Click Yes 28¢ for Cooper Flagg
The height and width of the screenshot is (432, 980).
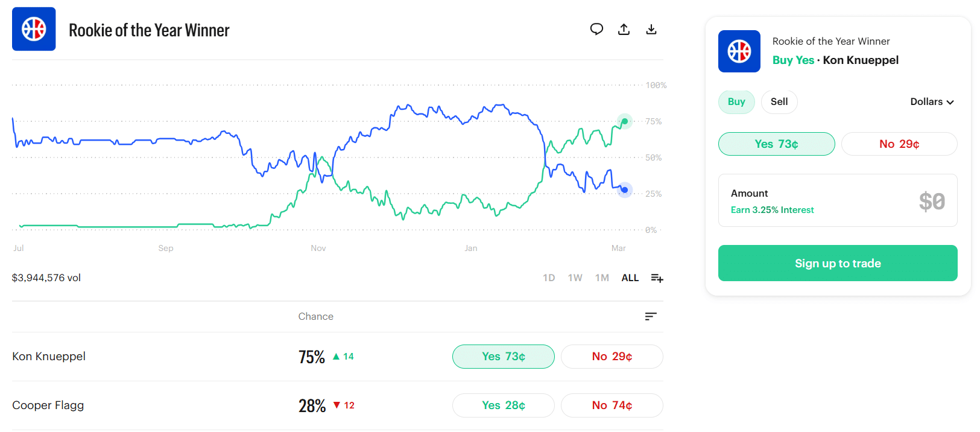pyautogui.click(x=503, y=405)
